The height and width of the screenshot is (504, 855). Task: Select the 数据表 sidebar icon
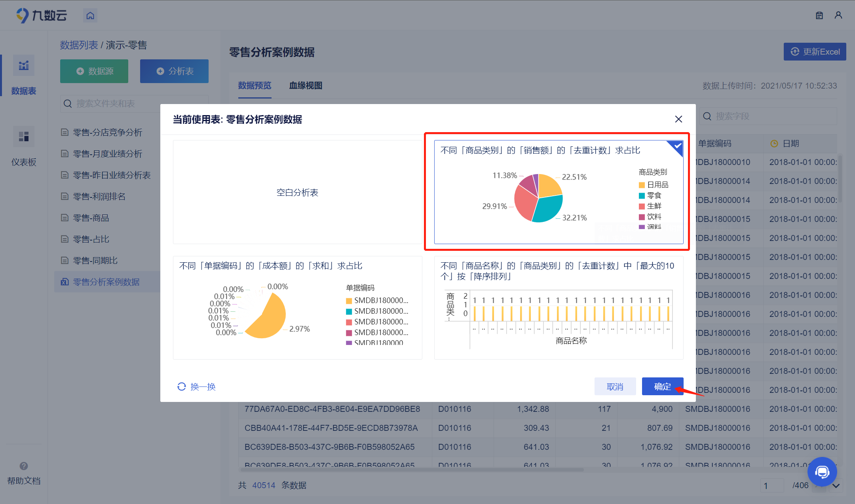coord(24,66)
